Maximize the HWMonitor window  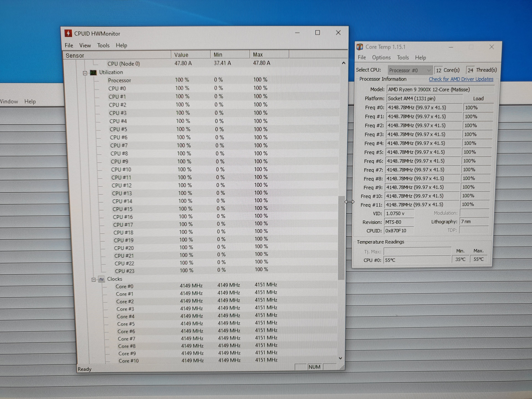318,33
